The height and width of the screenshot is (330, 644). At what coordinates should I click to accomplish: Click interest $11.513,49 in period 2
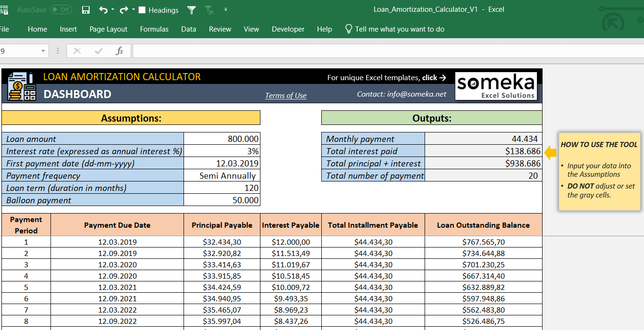[x=291, y=254]
